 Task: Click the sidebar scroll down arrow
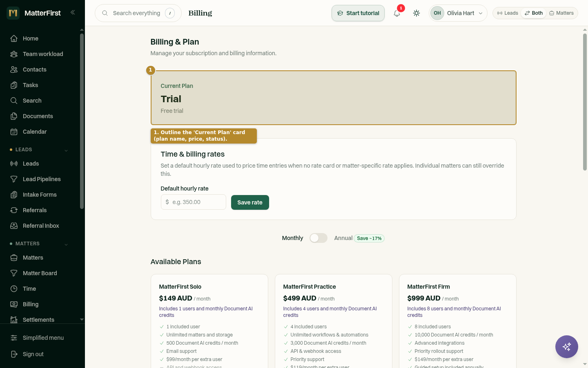point(82,320)
